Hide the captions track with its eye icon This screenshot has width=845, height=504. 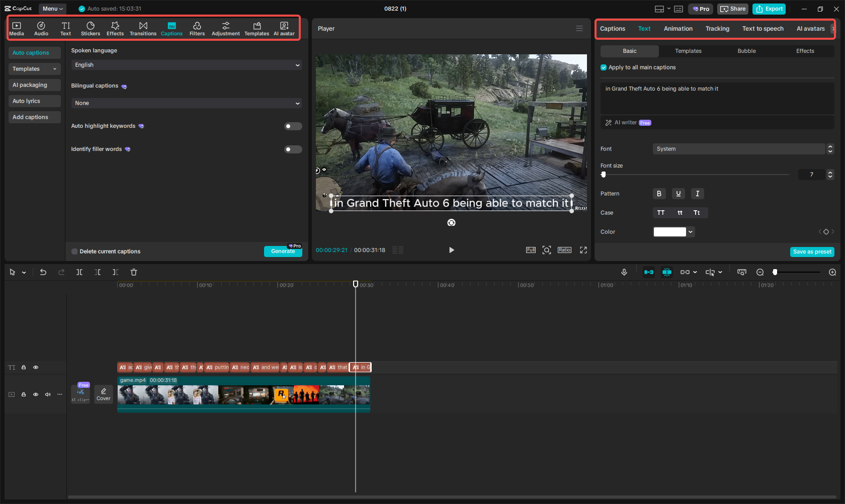[x=35, y=367]
